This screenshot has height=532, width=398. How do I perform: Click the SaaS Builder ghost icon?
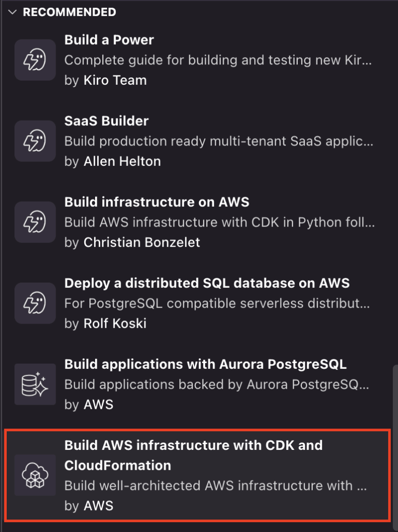35,141
